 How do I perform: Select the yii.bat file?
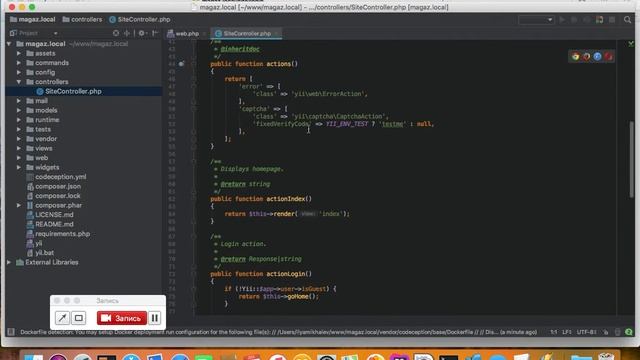coord(40,253)
